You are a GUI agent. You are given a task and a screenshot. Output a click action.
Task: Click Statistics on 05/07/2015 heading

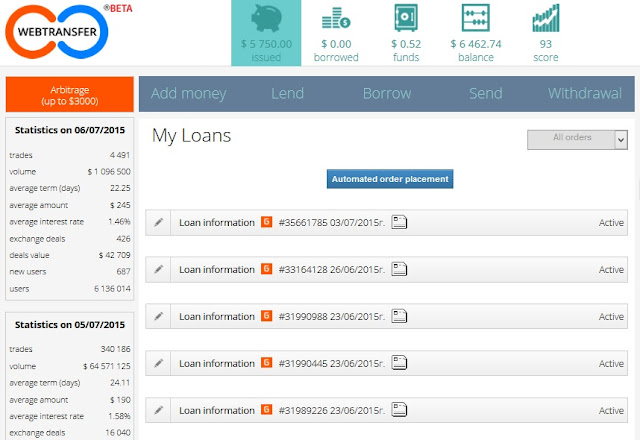(70, 324)
